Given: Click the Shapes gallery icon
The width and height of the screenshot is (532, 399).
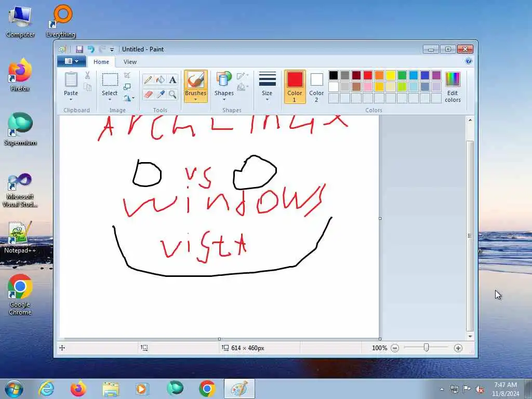Looking at the screenshot, I should tap(224, 79).
